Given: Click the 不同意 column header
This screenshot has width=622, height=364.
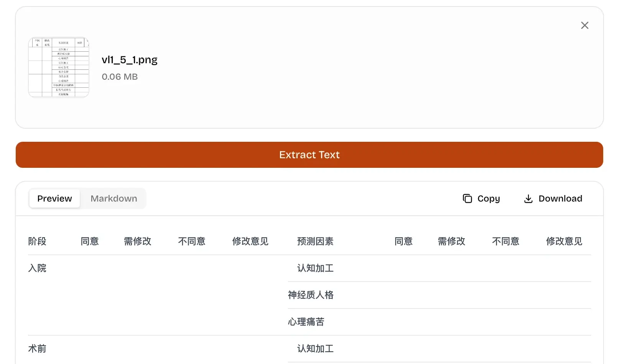Looking at the screenshot, I should pos(192,241).
